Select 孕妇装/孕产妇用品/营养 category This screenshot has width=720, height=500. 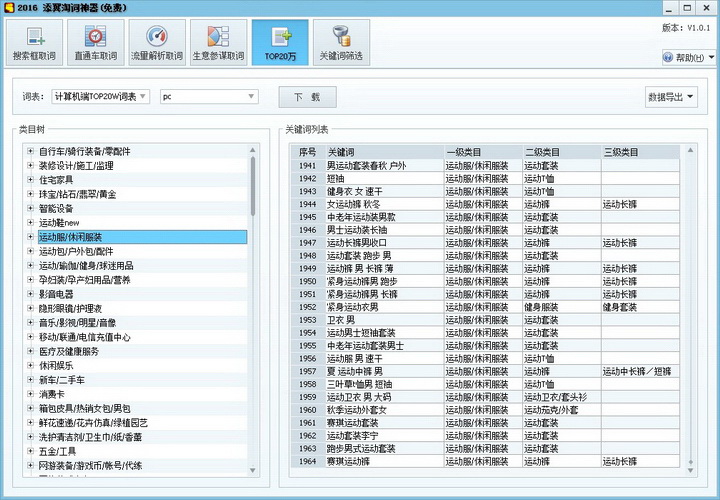click(84, 280)
